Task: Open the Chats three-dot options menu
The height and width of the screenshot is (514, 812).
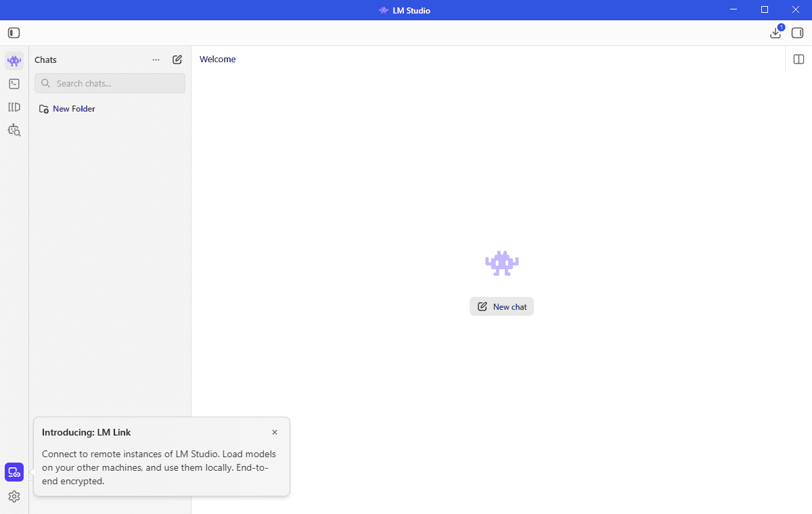Action: coord(156,60)
